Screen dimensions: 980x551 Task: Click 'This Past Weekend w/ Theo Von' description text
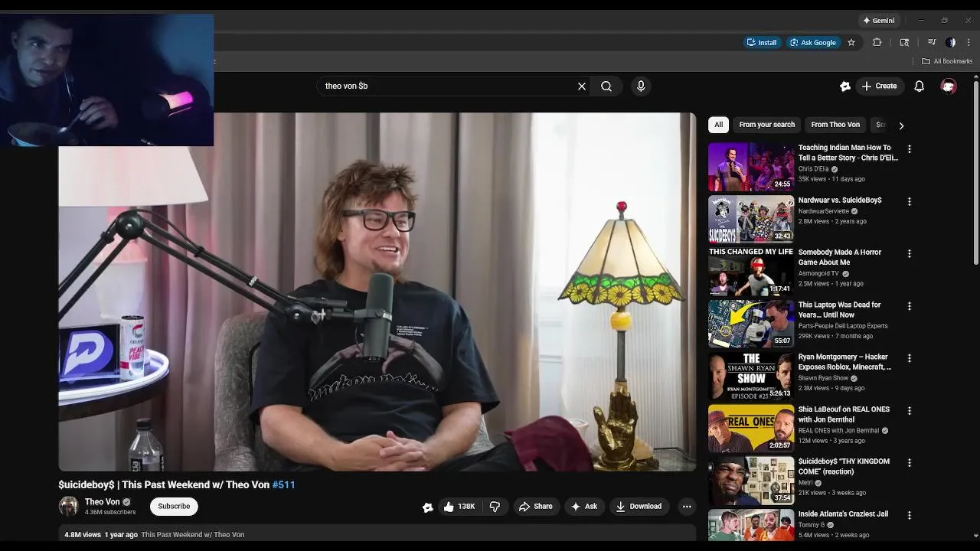click(193, 535)
